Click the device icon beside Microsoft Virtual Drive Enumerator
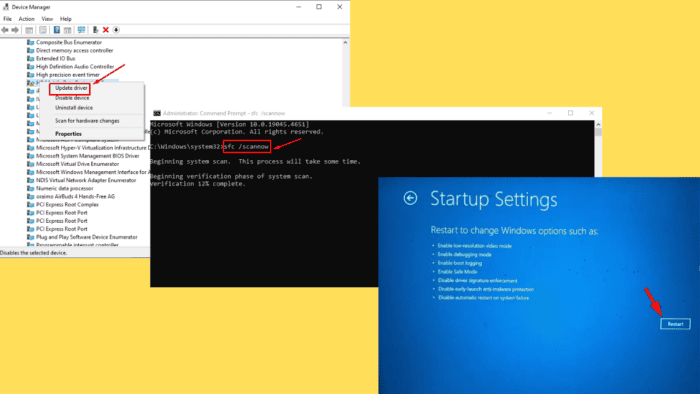700x394 pixels. pos(30,164)
